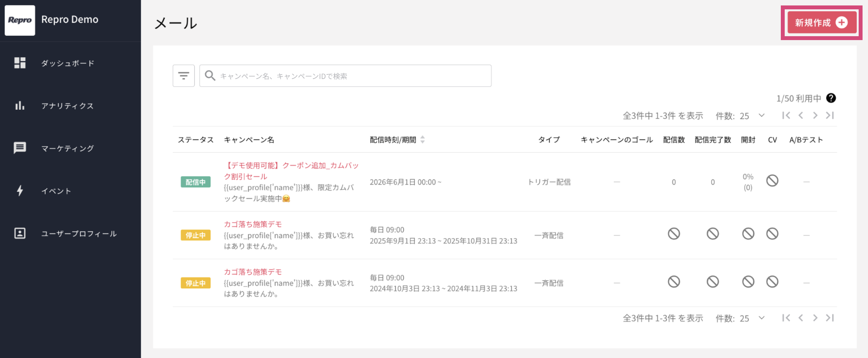868x358 pixels.
Task: Open the カゴ落ち施策デモ campaign dated 2025年9月1日
Action: pos(253,224)
